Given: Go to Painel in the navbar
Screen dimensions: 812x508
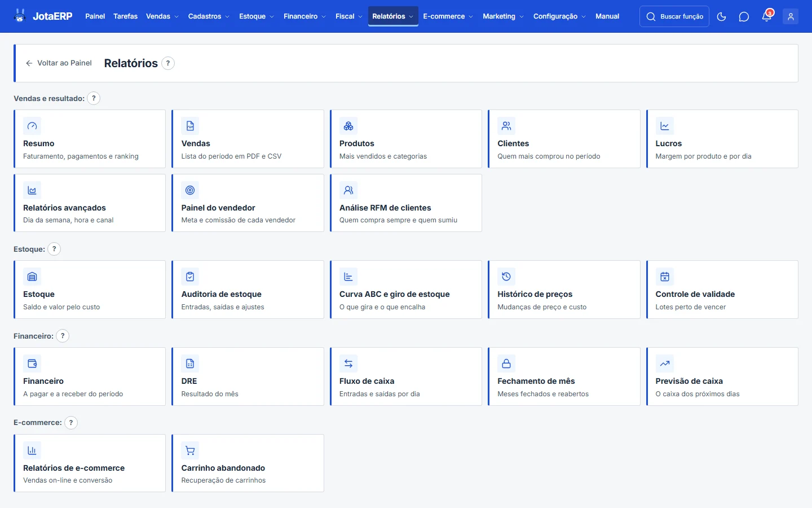Looking at the screenshot, I should [95, 16].
